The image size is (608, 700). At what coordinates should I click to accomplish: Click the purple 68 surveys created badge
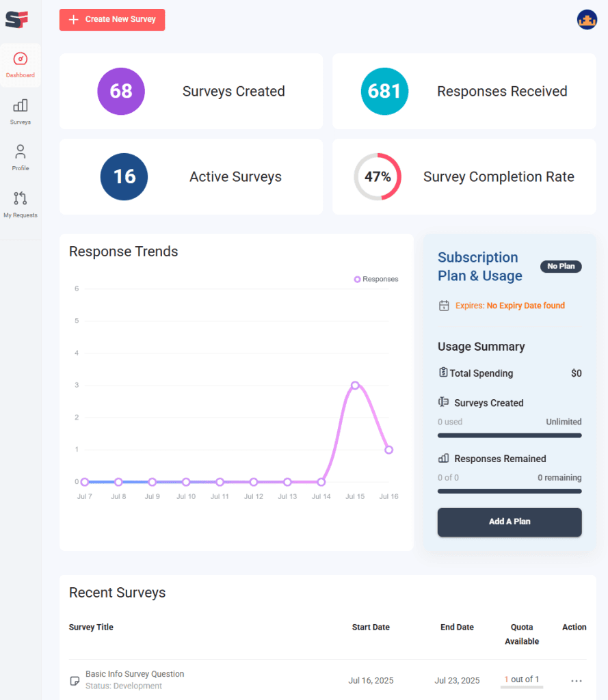click(121, 91)
